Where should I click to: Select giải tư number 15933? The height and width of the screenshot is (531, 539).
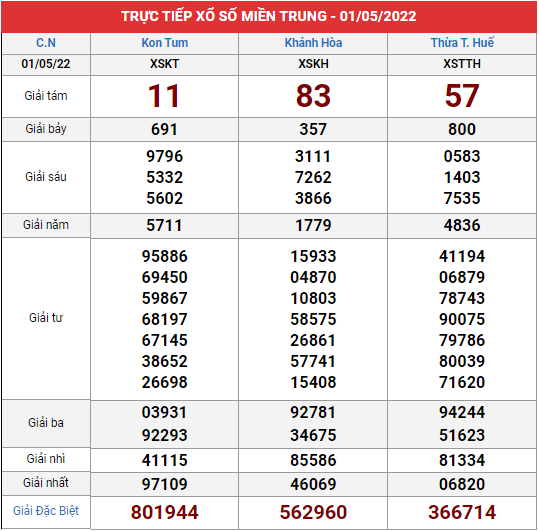point(313,256)
